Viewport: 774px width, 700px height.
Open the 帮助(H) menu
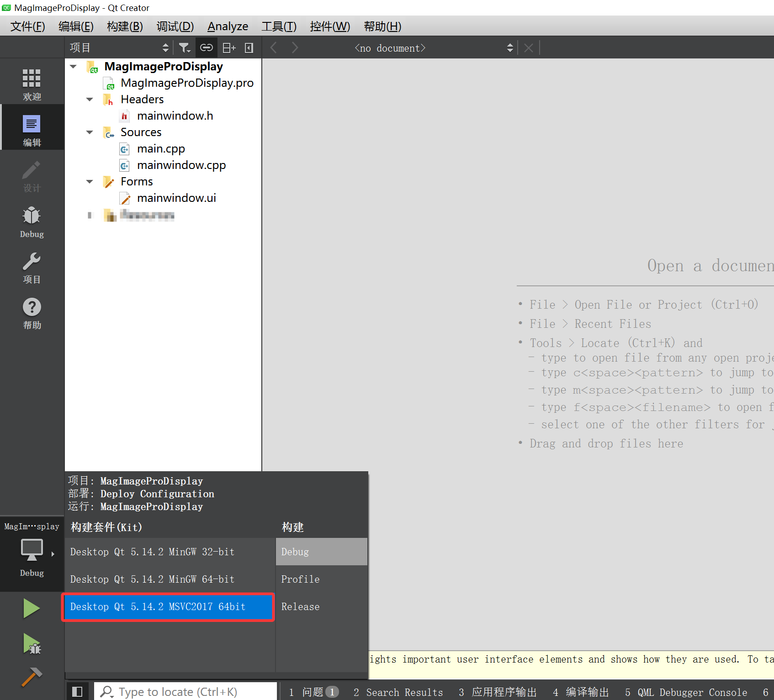click(x=382, y=26)
